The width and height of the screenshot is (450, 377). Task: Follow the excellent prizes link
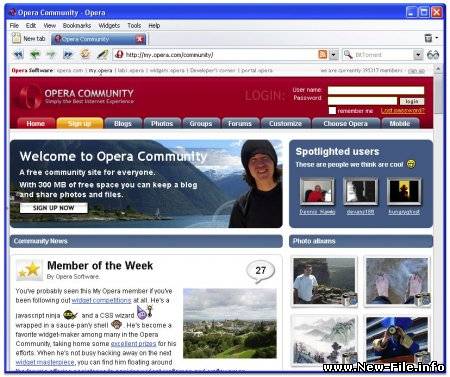coord(133,343)
